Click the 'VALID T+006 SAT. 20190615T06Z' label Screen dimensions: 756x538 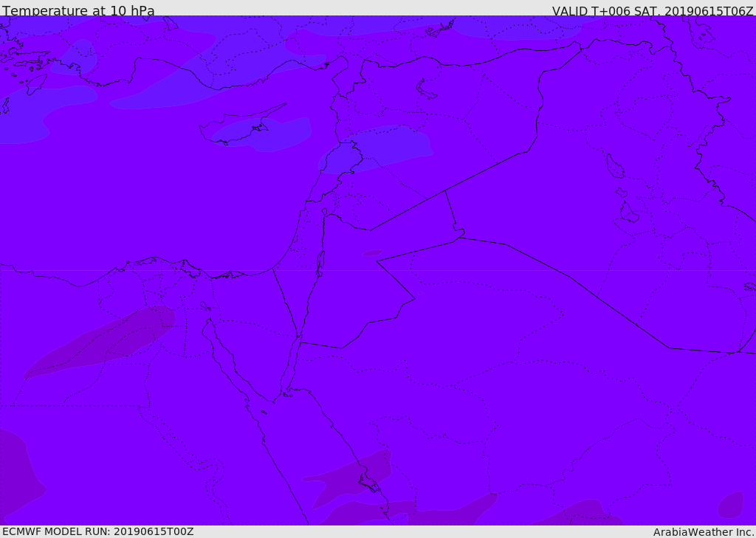click(x=653, y=10)
